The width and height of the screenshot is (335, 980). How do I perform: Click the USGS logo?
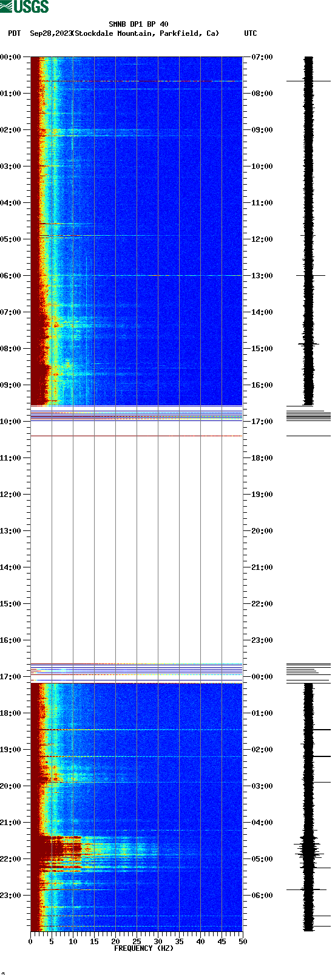[24, 7]
